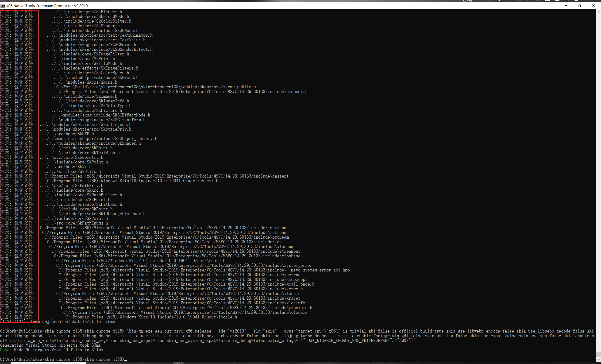This screenshot has height=364, width=601.
Task: Click the scrollbar's down arrow
Action: point(598,360)
